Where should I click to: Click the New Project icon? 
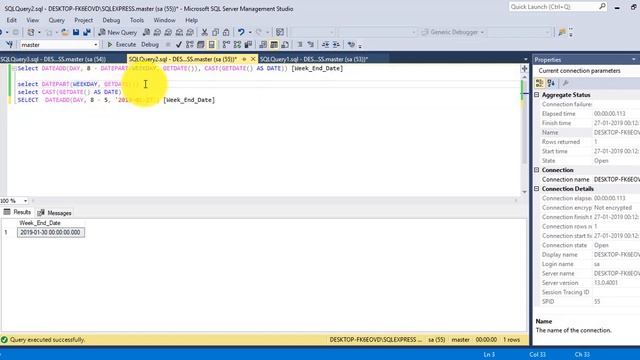click(x=31, y=32)
